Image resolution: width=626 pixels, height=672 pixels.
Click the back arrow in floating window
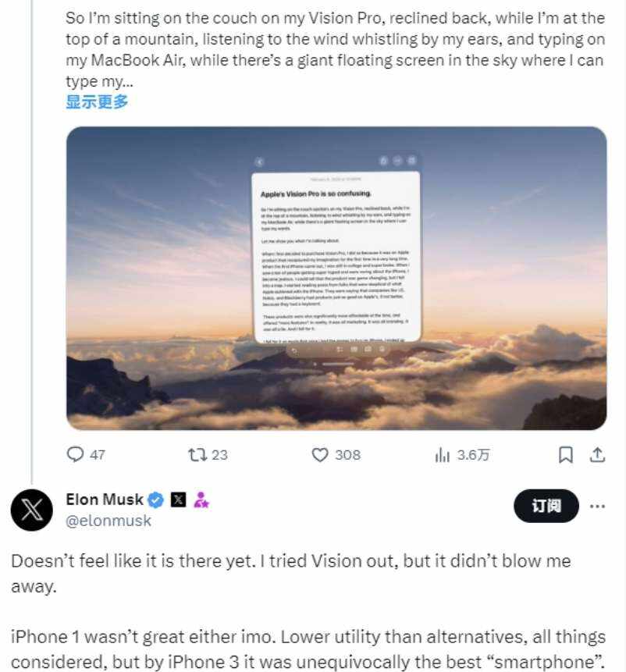pyautogui.click(x=260, y=162)
